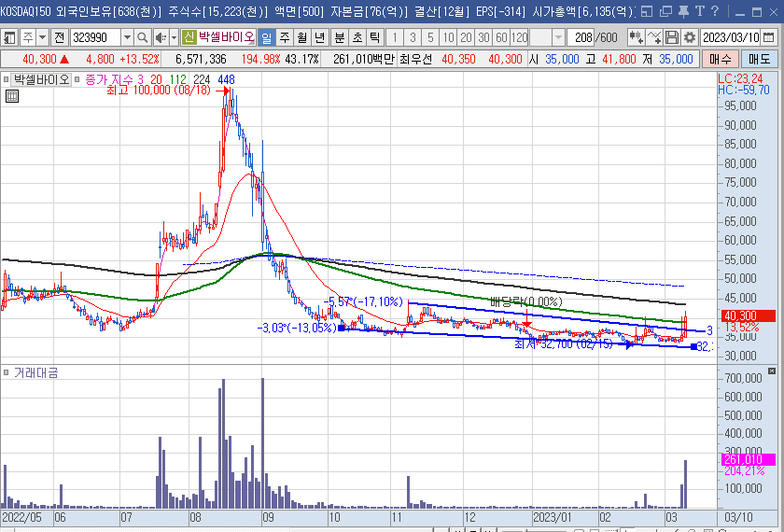The image size is (784, 532).
Task: Click the magenta 261,010 volume tag on axis
Action: (748, 459)
